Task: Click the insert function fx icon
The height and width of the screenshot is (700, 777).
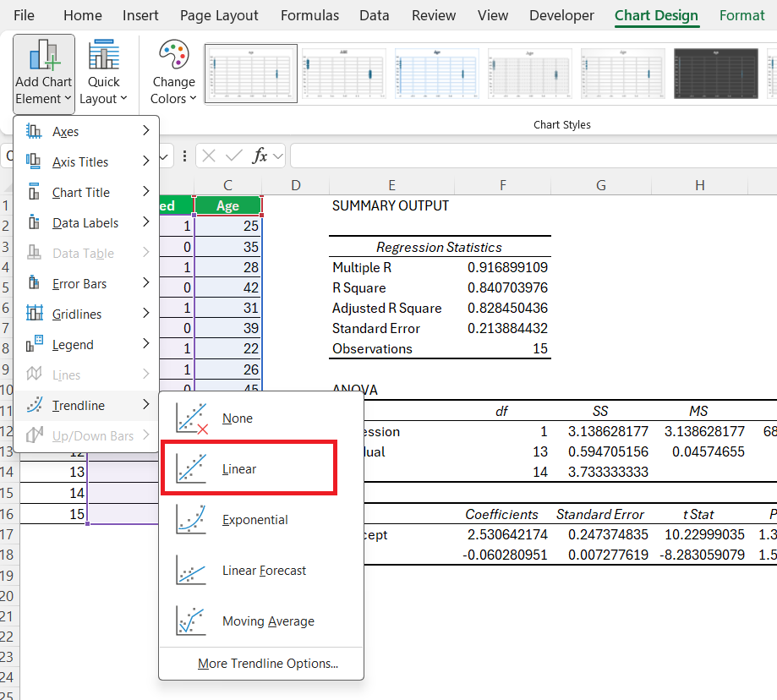Action: [x=260, y=156]
